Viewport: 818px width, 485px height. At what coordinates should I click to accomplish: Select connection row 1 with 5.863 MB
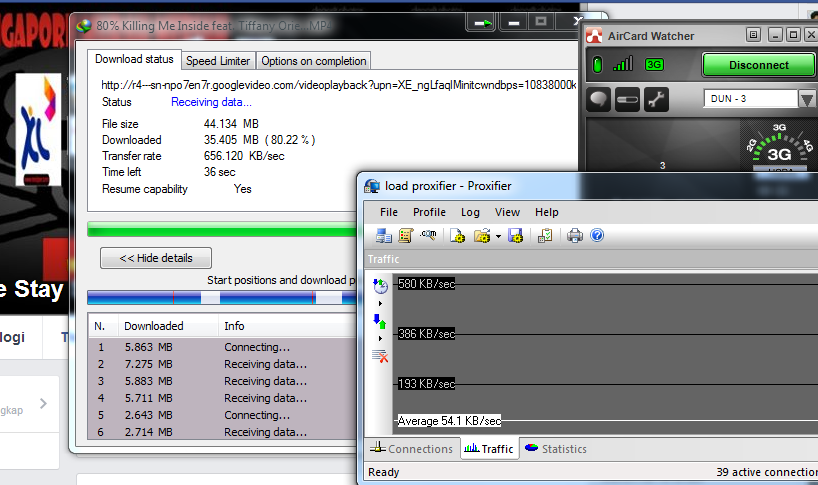[223, 347]
